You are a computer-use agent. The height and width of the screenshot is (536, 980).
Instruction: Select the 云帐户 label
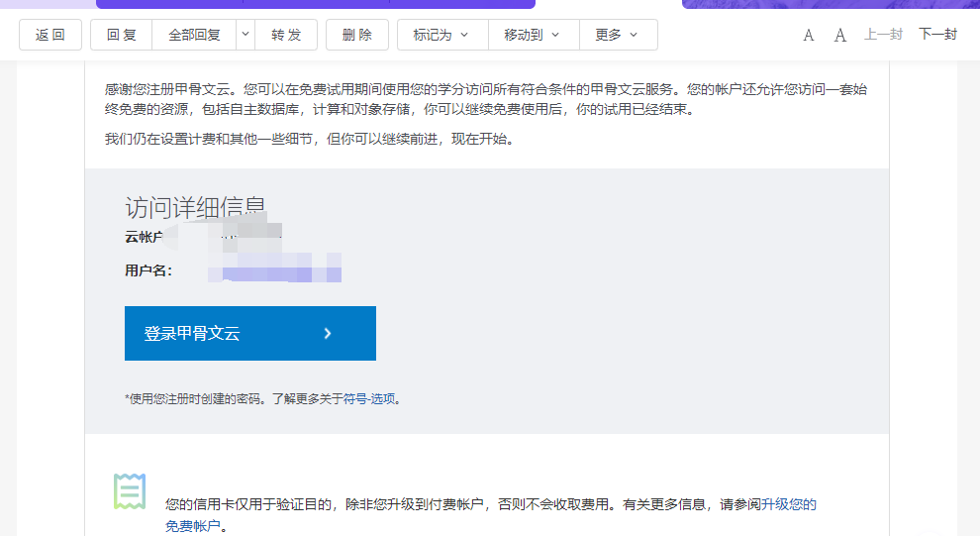click(x=144, y=237)
